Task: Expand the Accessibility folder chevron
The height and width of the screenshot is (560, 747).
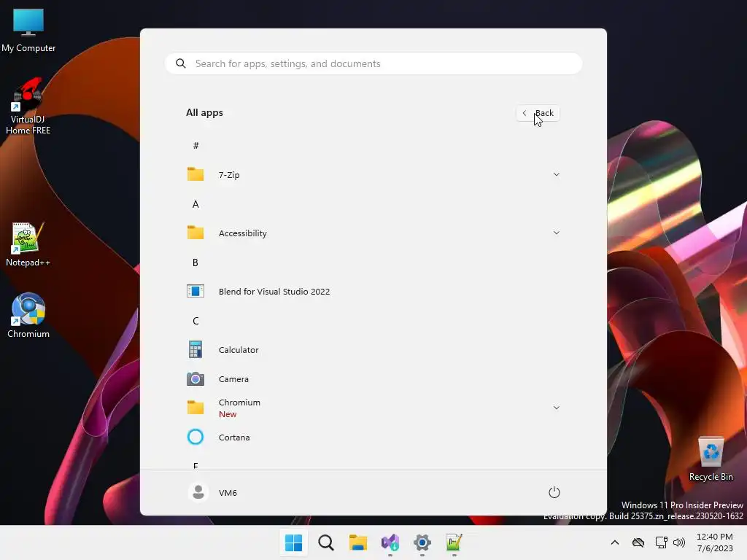Action: click(x=556, y=233)
